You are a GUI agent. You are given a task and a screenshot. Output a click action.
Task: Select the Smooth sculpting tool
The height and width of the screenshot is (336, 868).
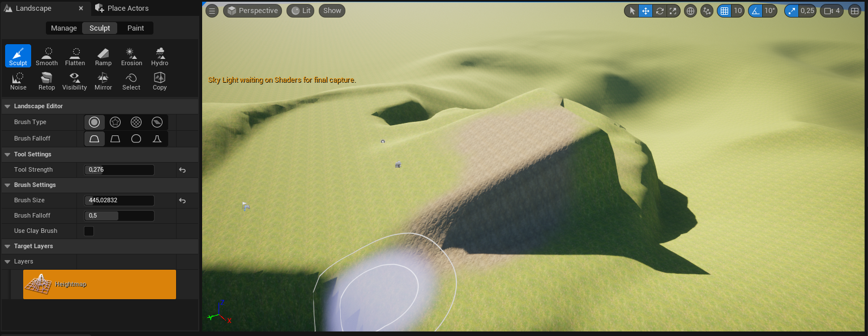pos(46,56)
